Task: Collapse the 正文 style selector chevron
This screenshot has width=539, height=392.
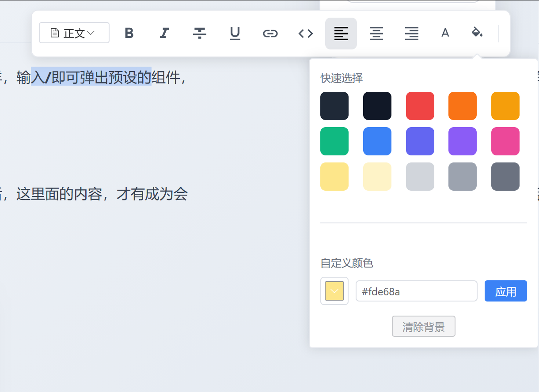Action: click(x=91, y=32)
